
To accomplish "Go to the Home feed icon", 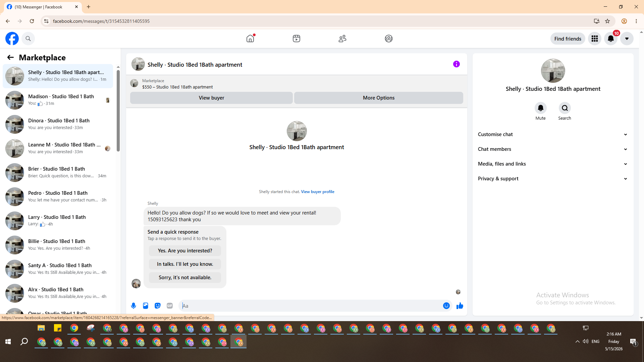I will (250, 39).
